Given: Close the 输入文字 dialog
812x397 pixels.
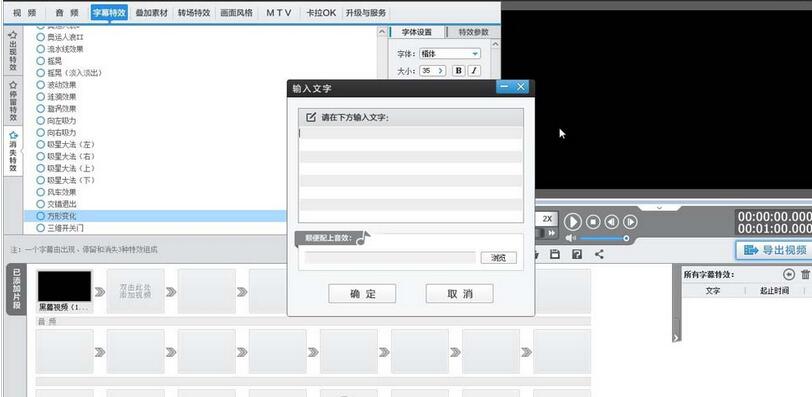Looking at the screenshot, I should [x=521, y=87].
